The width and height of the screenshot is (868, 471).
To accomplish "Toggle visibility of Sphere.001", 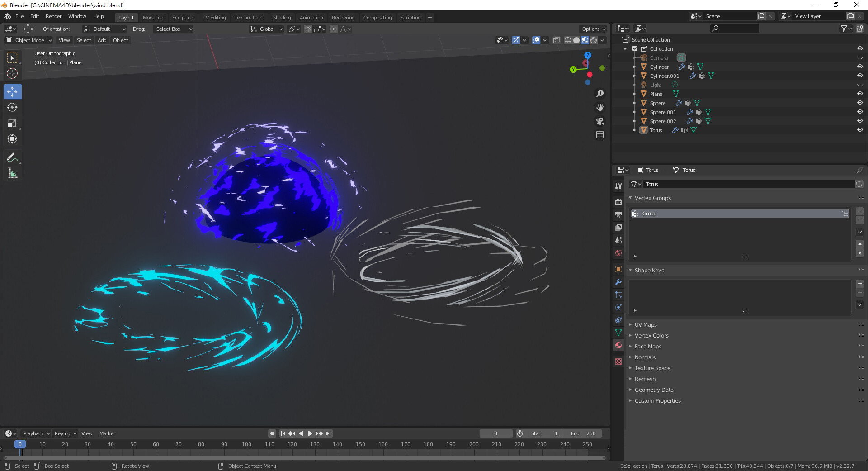I will pos(860,112).
